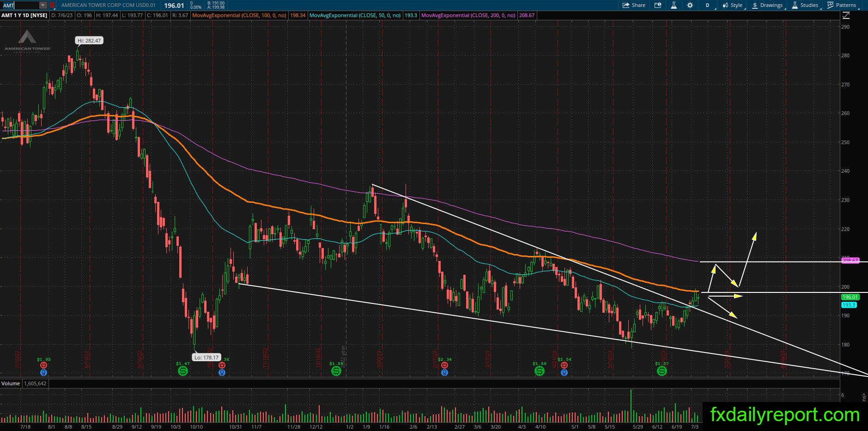Click the 198.34 EMA value in header
868x431 pixels.
tap(297, 15)
